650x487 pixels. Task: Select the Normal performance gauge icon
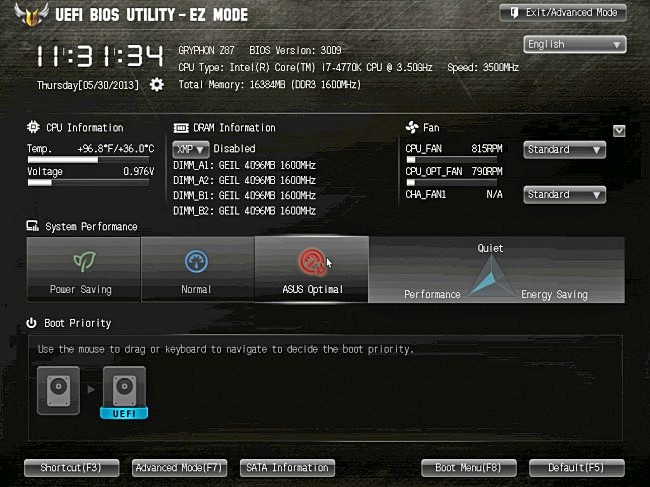click(197, 262)
